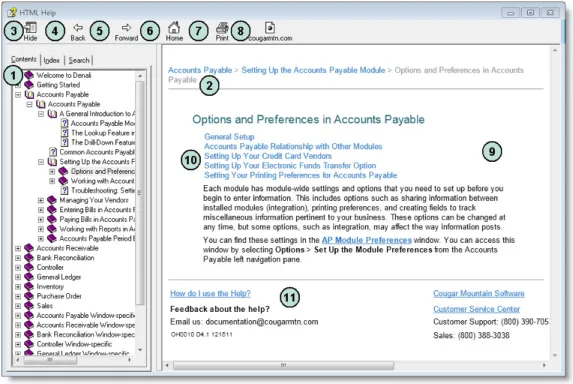
Task: Expand the Bank Reconciliation node
Action: (18, 258)
